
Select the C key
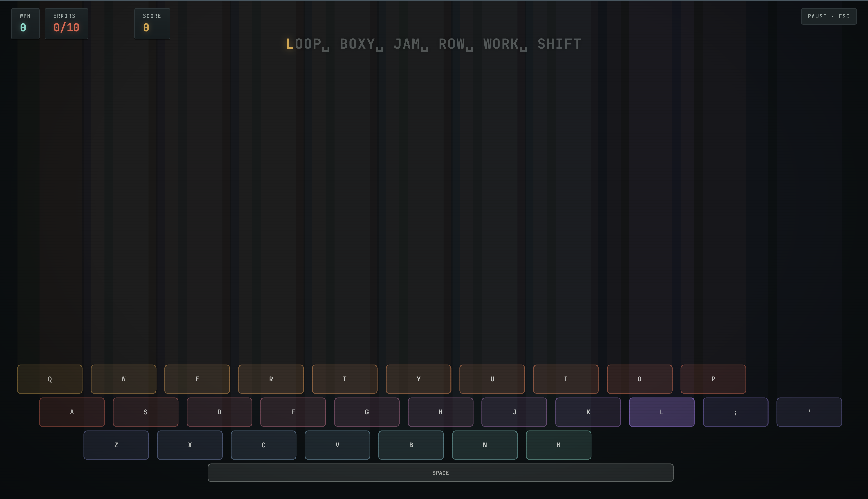pyautogui.click(x=263, y=445)
